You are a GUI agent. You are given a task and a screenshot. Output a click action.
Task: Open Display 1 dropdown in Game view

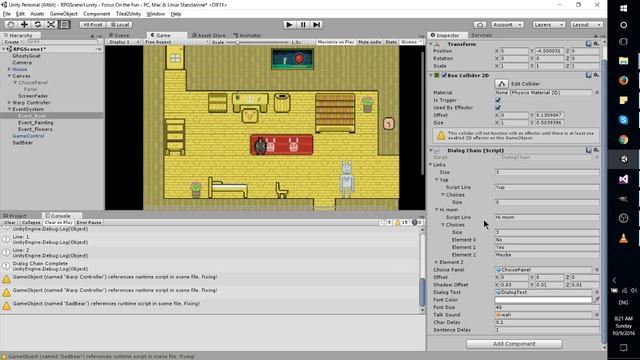(x=124, y=42)
